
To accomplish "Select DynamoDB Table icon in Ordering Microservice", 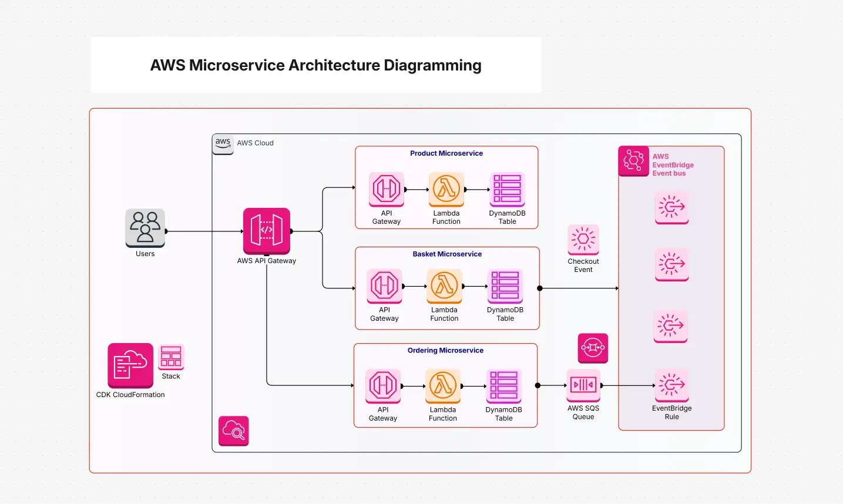I will [x=504, y=386].
